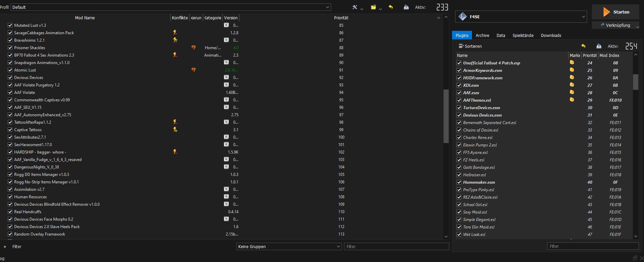Click conflict icon for BP70 Fallout 4 Sex Animations
644x262 pixels.
tap(175, 55)
